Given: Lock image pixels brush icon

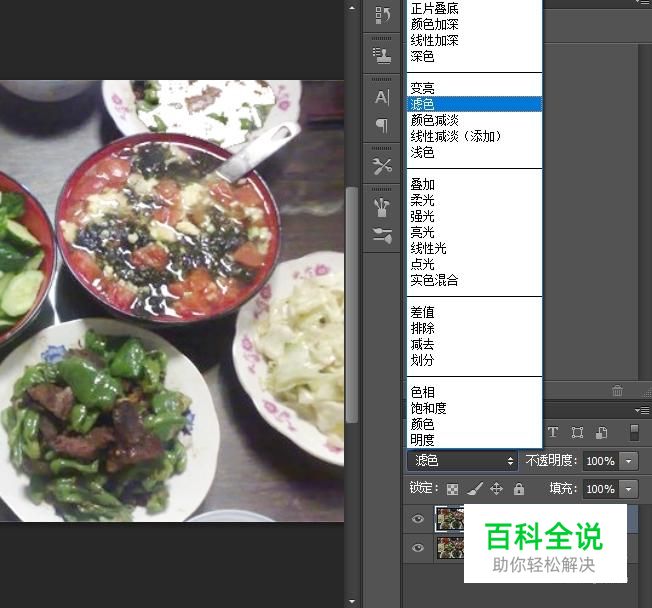Looking at the screenshot, I should point(474,489).
